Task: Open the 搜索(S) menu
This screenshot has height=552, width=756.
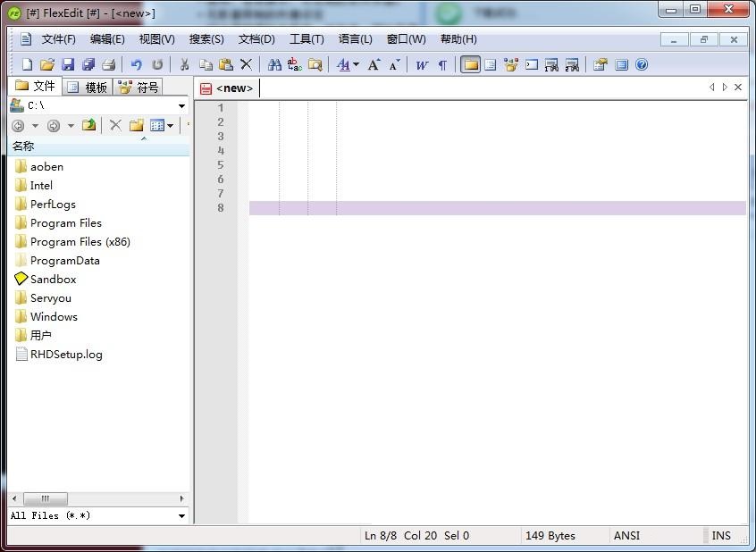Action: coord(206,39)
